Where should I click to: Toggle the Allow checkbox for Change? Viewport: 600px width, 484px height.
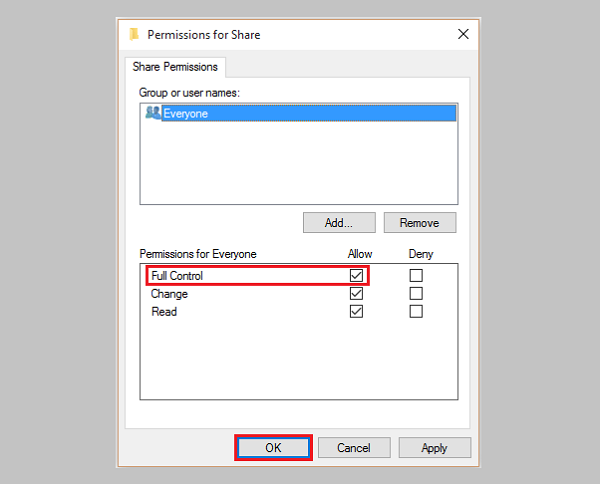[x=356, y=294]
